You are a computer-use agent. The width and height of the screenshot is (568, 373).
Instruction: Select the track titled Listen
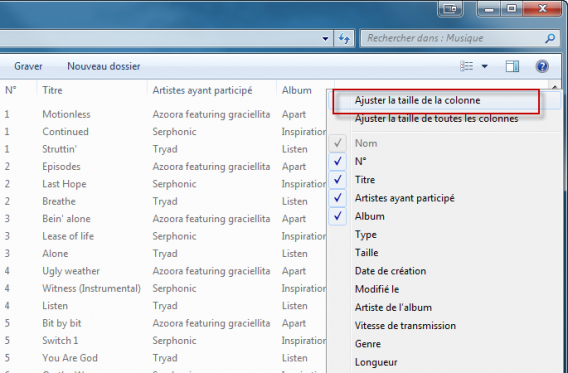[55, 306]
